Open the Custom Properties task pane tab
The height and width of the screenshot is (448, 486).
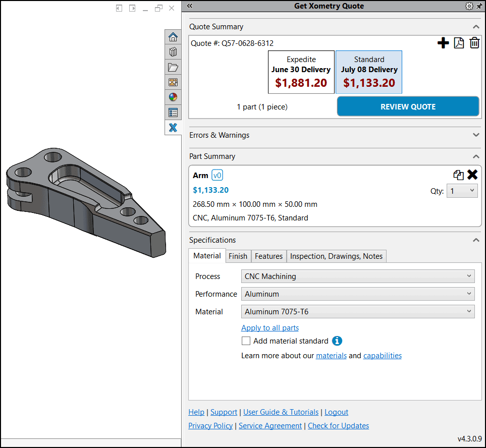173,113
